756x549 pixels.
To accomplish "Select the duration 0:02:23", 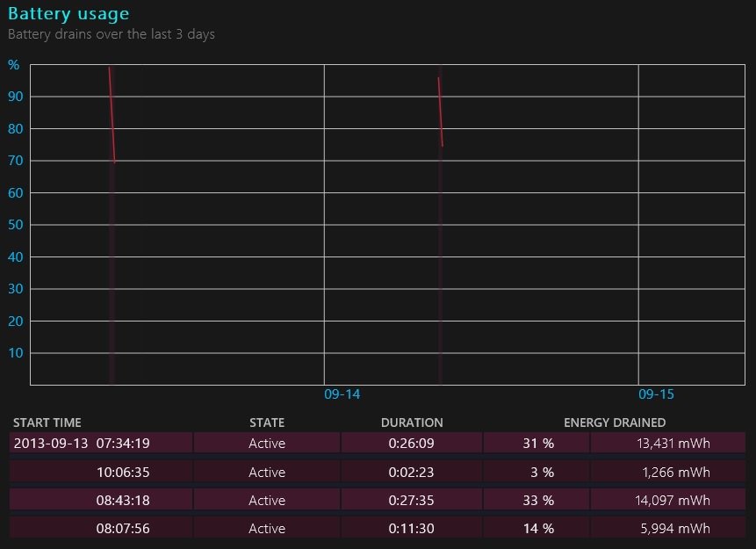I will 411,472.
